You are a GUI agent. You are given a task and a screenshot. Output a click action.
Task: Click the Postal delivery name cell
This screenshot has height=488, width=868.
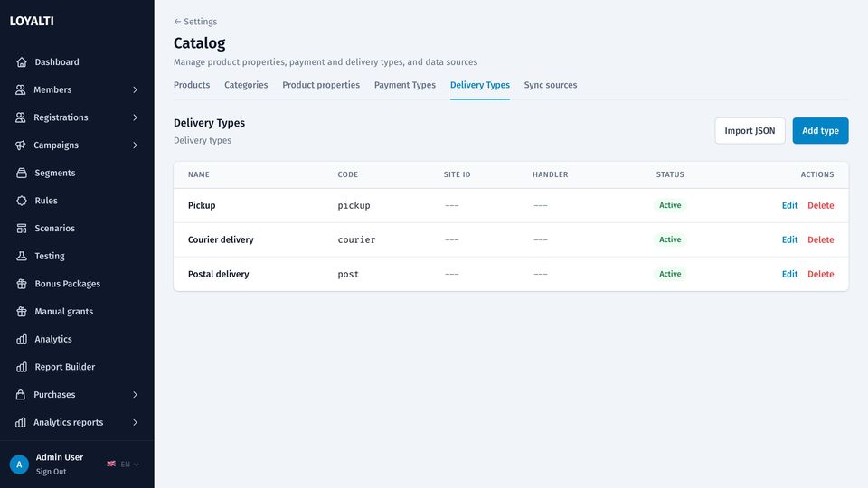click(x=218, y=274)
